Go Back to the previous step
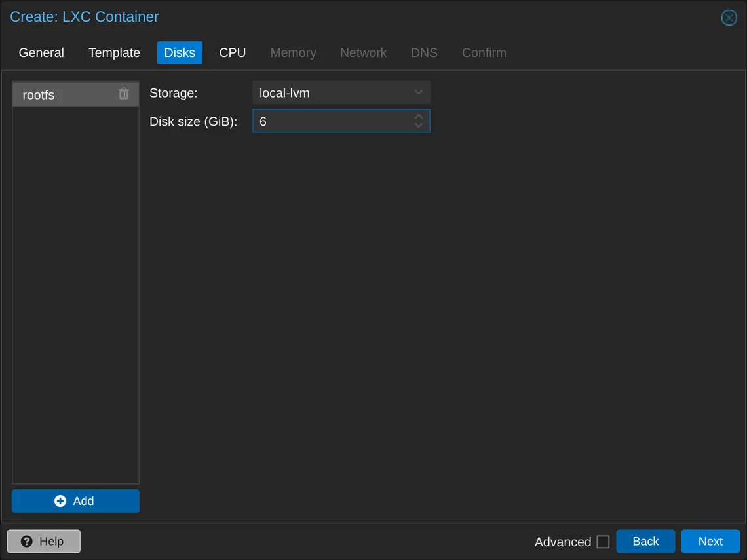 tap(645, 542)
